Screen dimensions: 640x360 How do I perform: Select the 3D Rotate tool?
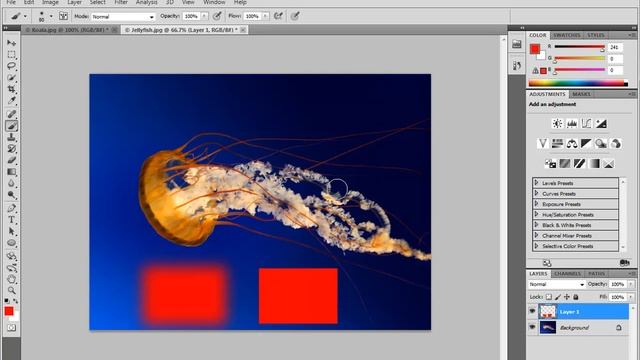pyautogui.click(x=11, y=256)
